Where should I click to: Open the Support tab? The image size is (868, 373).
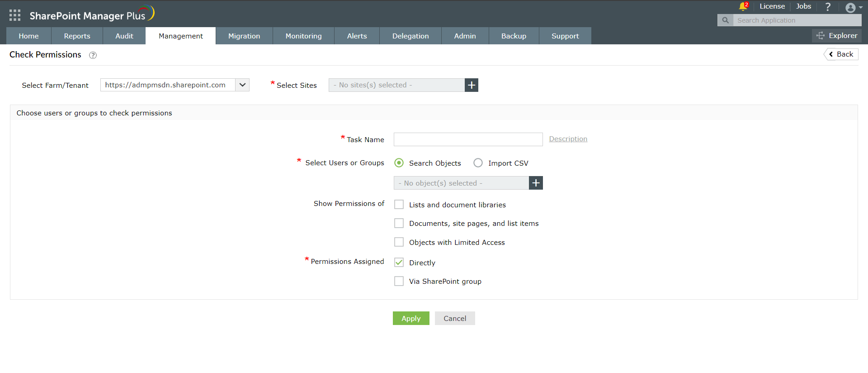pyautogui.click(x=565, y=36)
